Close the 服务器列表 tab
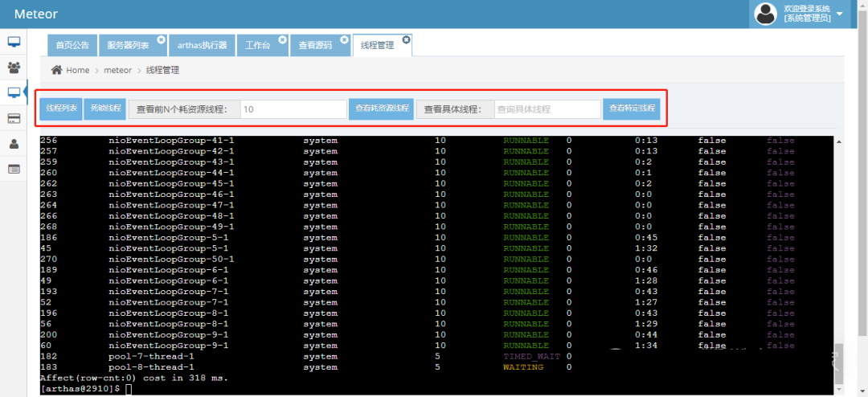This screenshot has width=868, height=397. [161, 39]
